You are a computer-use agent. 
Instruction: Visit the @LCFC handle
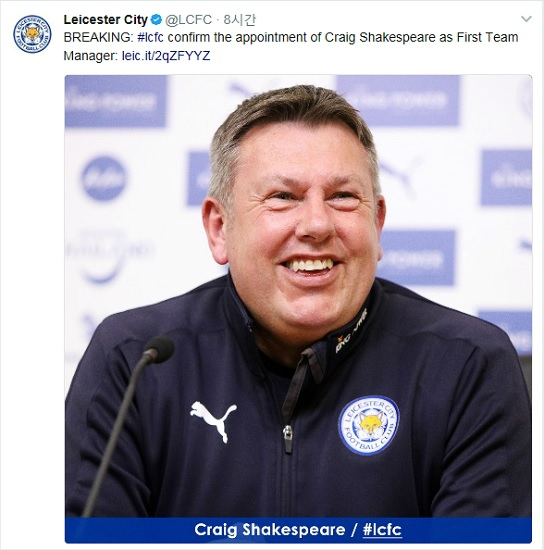[x=188, y=20]
